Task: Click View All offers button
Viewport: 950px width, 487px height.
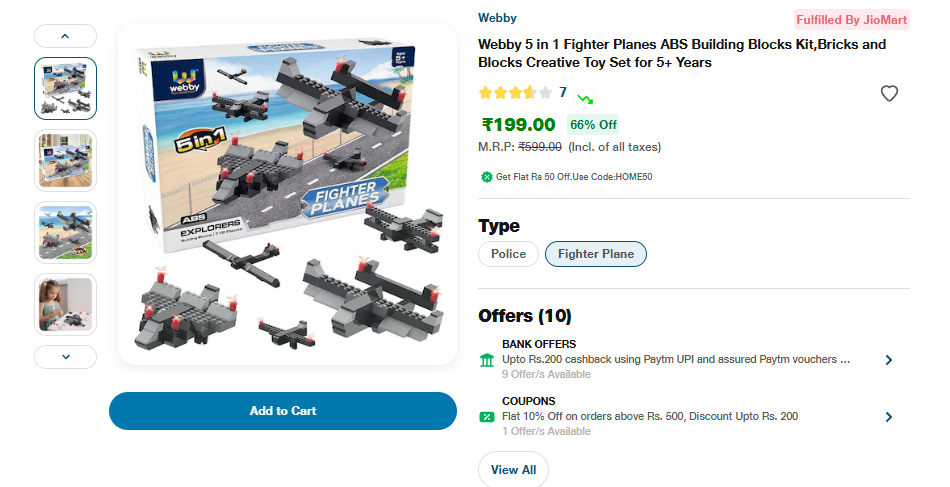Action: pyautogui.click(x=513, y=469)
